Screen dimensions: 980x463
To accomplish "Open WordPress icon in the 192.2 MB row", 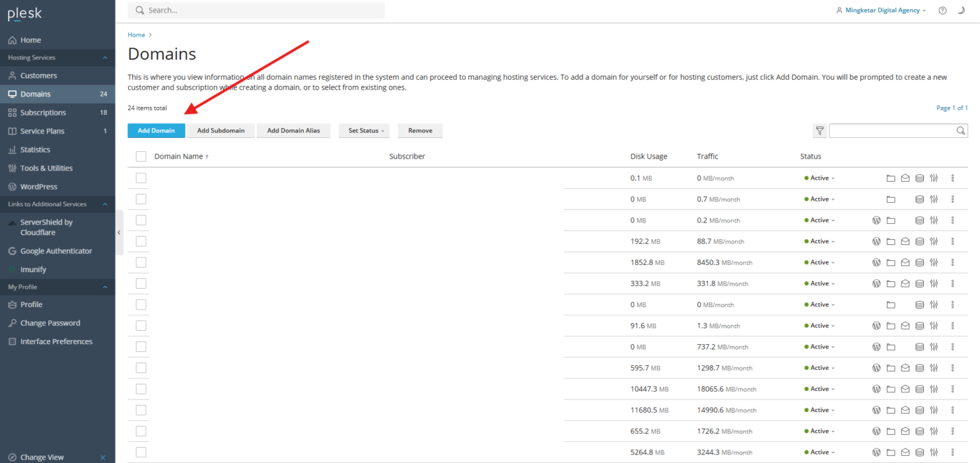I will tap(876, 241).
